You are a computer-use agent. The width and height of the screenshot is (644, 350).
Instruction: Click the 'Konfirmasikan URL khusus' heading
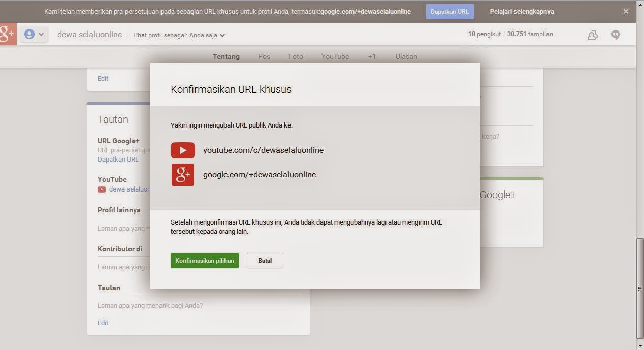pyautogui.click(x=231, y=89)
